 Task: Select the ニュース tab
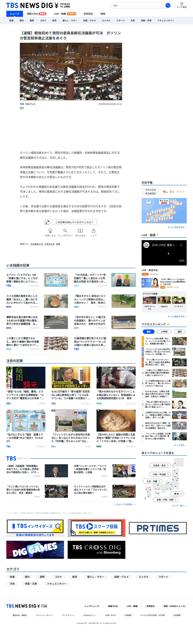[15, 14]
